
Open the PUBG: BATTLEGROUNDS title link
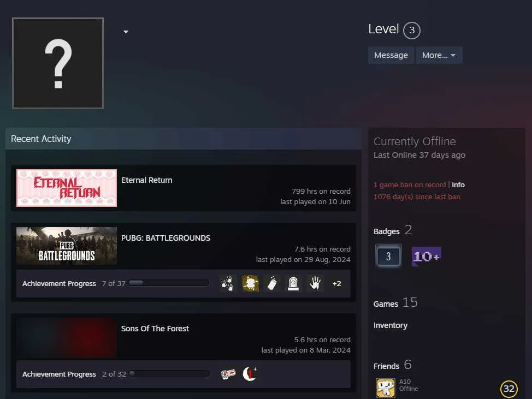pos(165,238)
